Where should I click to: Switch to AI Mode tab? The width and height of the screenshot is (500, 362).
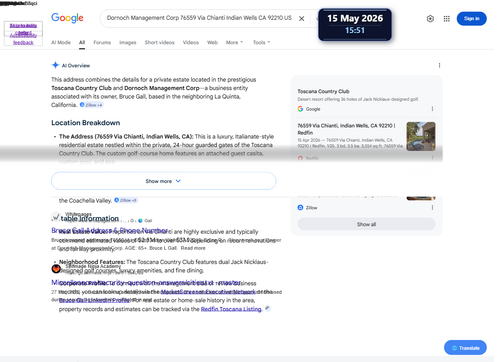click(61, 42)
